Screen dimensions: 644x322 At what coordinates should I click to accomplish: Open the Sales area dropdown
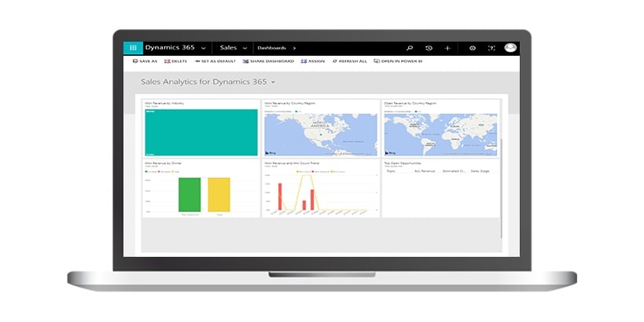point(234,48)
